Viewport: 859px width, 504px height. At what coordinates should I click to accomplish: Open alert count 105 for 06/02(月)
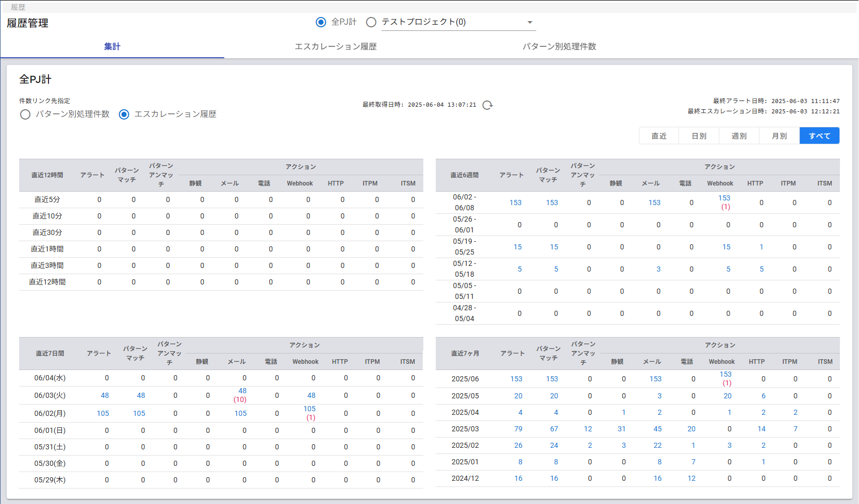point(103,413)
